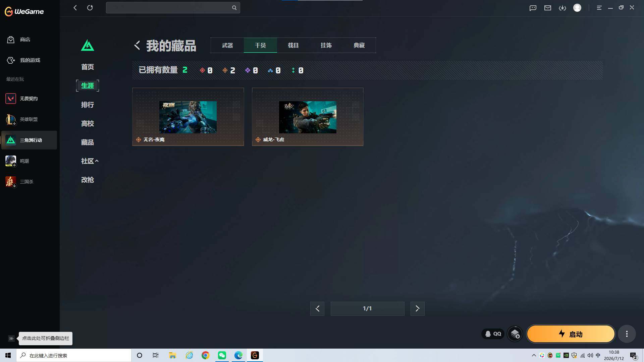Click the Delta Force green triangle logo
Screen dimensions: 644x362
[88, 46]
